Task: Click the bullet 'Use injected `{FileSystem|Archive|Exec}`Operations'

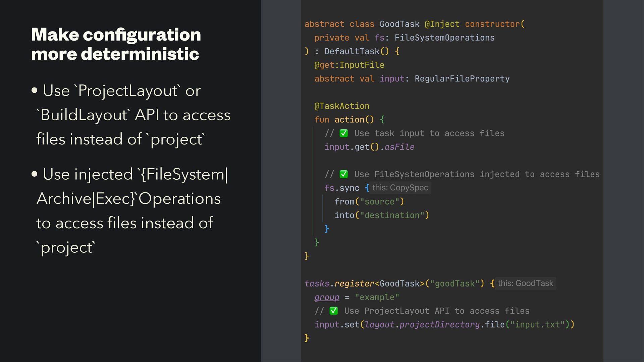Action: coord(130,211)
